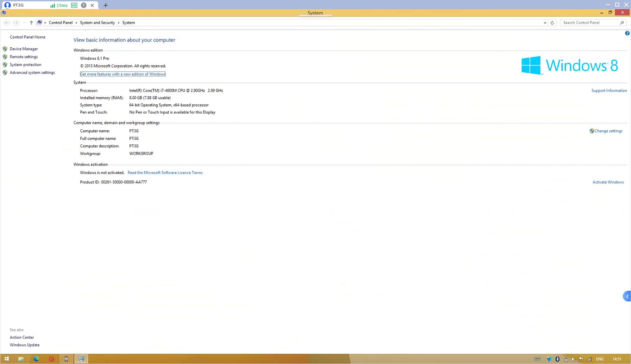Open Control Panel Home
Viewport: 631px width, 364px height.
pyautogui.click(x=28, y=37)
